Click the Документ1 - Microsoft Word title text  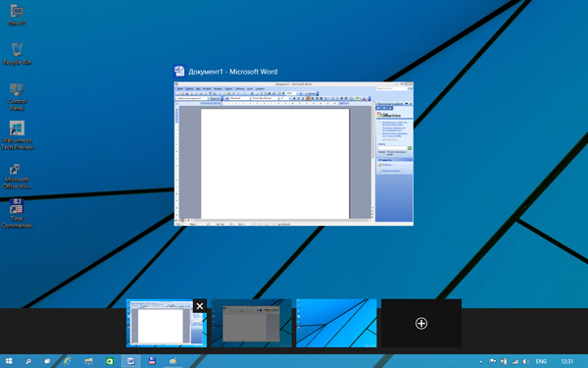point(233,72)
